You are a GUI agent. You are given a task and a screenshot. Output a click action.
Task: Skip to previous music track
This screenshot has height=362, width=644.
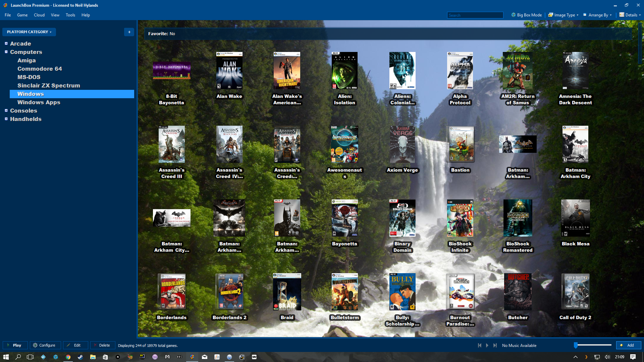pos(480,345)
